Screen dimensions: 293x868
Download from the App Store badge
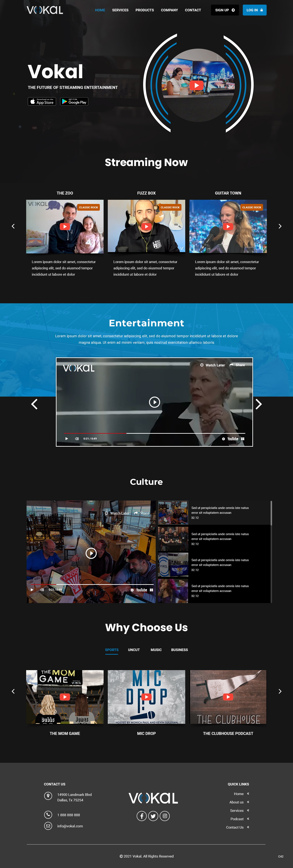(42, 101)
